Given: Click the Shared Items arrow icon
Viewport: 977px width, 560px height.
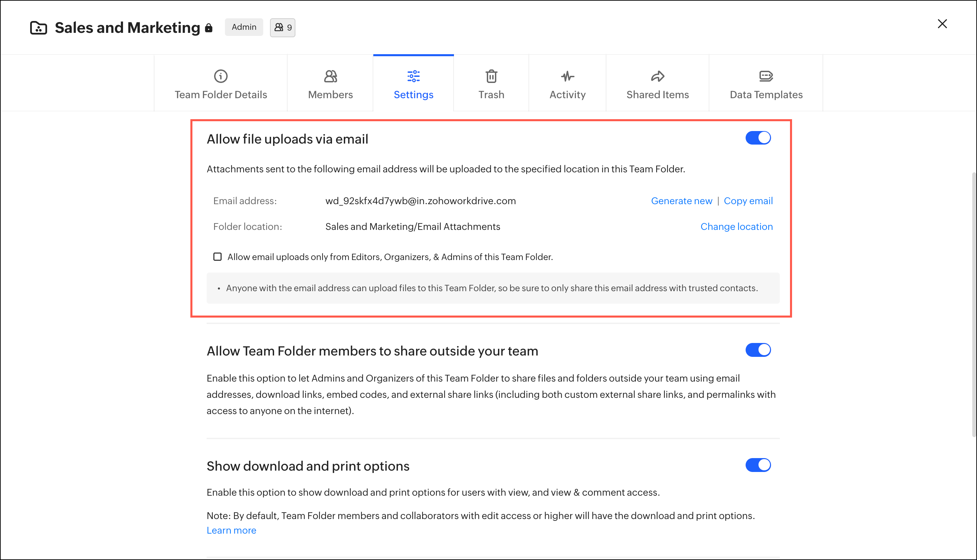Looking at the screenshot, I should pos(657,76).
